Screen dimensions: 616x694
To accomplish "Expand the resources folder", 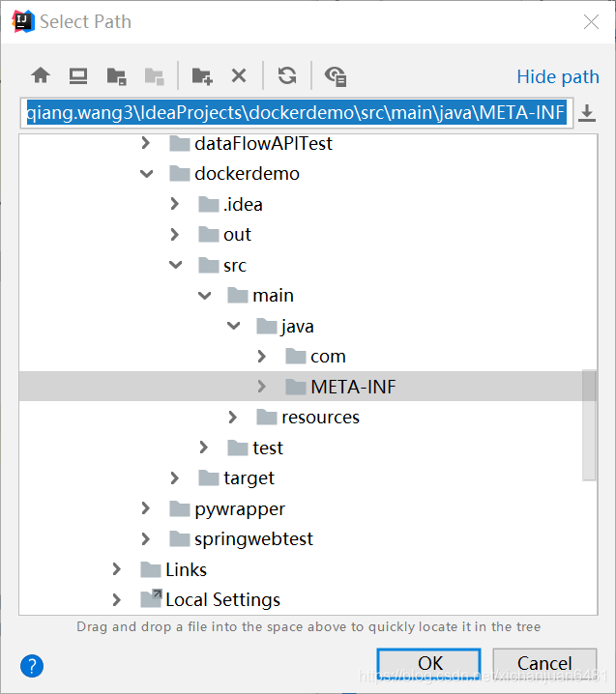I will (x=232, y=417).
